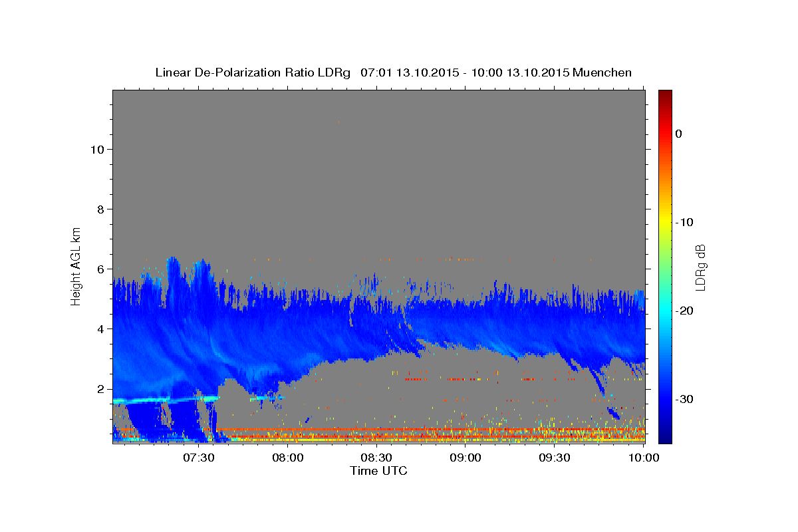Click the 08:30 time tick label
The width and height of the screenshot is (798, 532).
point(376,458)
